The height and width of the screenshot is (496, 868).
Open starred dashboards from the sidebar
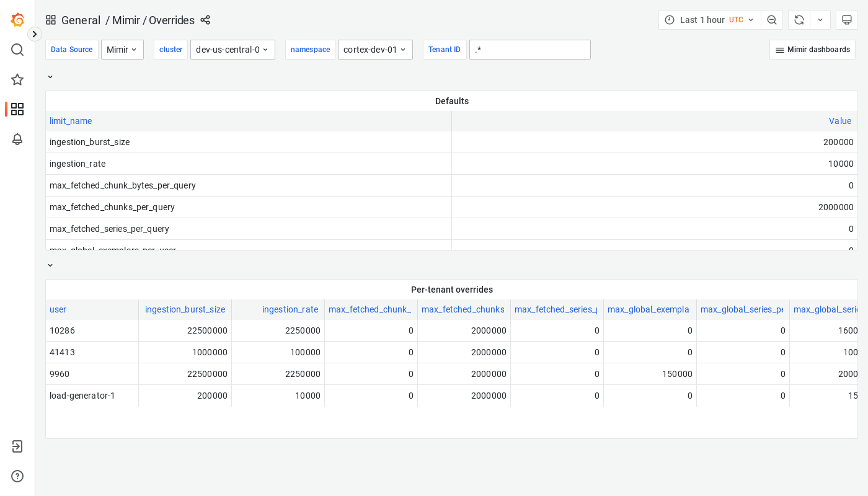tap(17, 79)
